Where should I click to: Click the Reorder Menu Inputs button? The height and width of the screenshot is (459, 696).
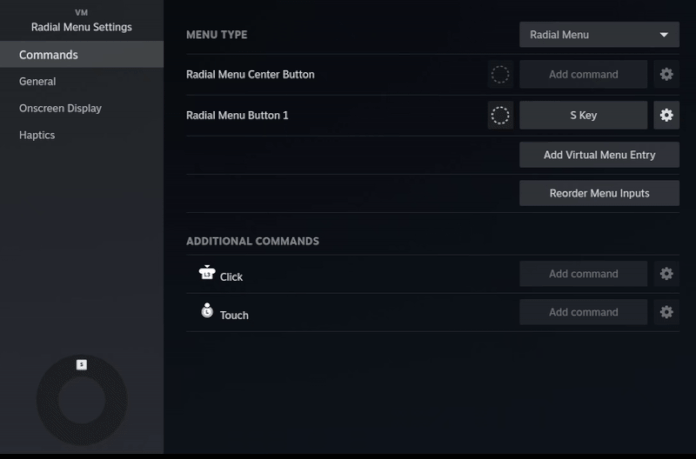pos(599,193)
